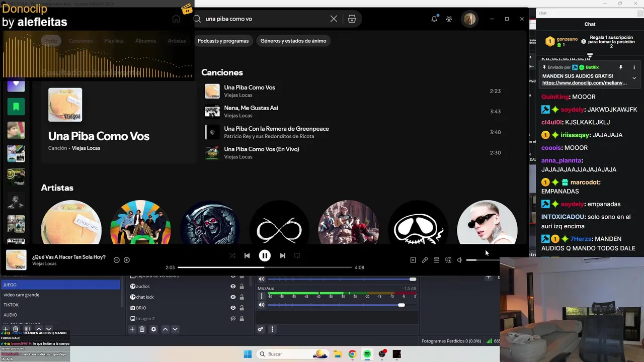The height and width of the screenshot is (362, 644).
Task: Show lyrics with the microphone icon
Action: pyautogui.click(x=425, y=260)
